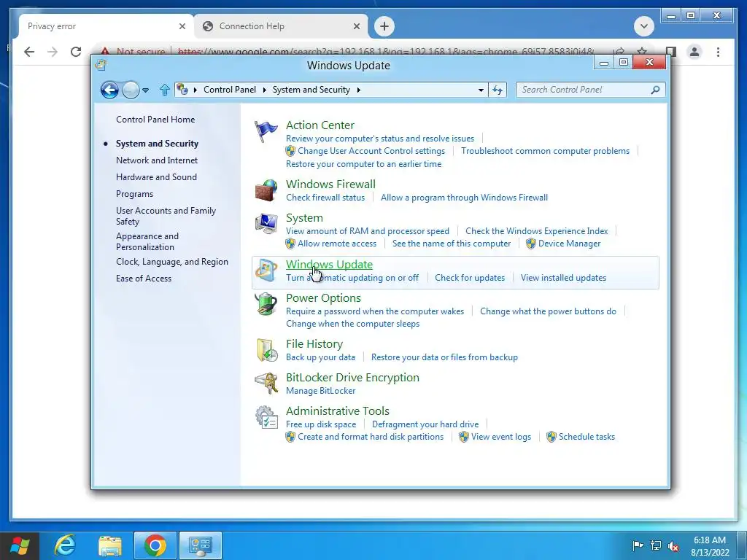Open Device Manager link
This screenshot has width=747, height=560.
coord(569,244)
